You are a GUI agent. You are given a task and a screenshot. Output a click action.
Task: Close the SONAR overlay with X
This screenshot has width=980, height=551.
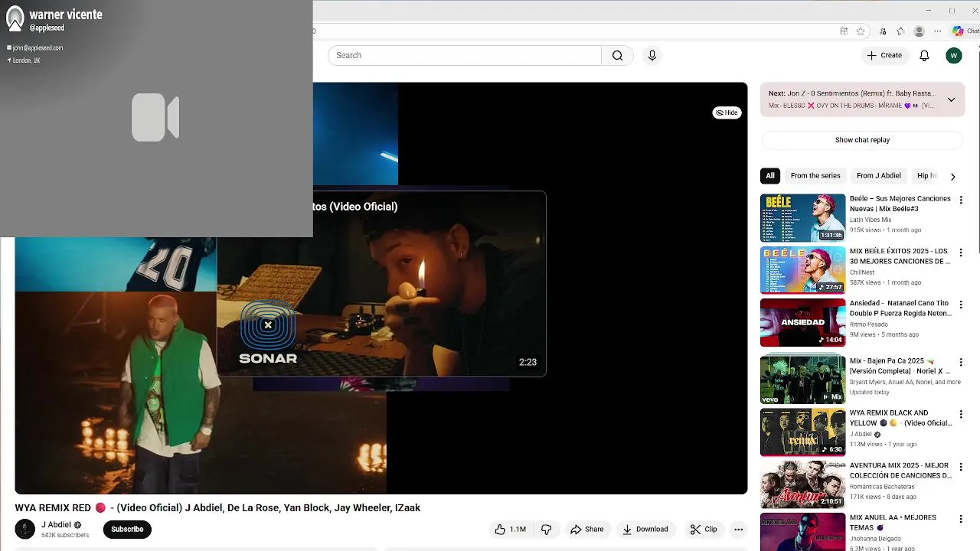pos(268,325)
